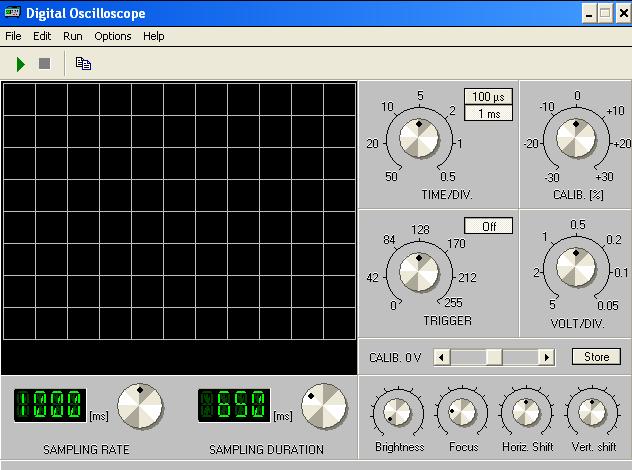Open the File menu

[13, 36]
